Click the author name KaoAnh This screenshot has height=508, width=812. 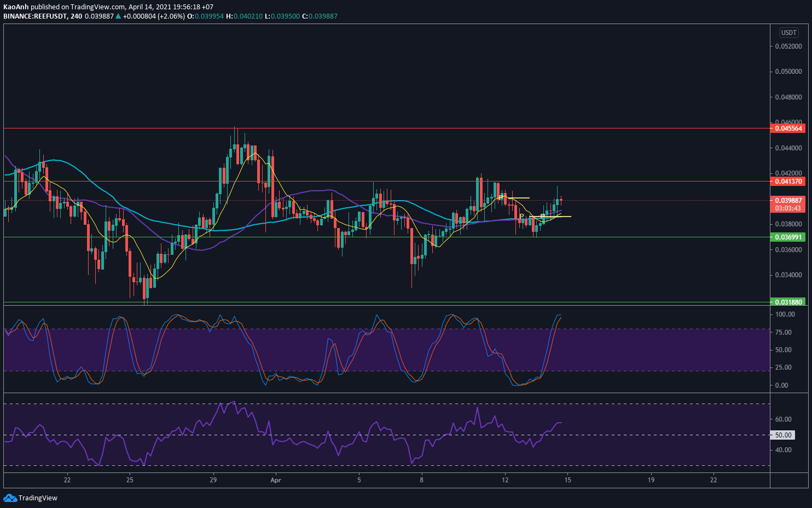(16, 7)
